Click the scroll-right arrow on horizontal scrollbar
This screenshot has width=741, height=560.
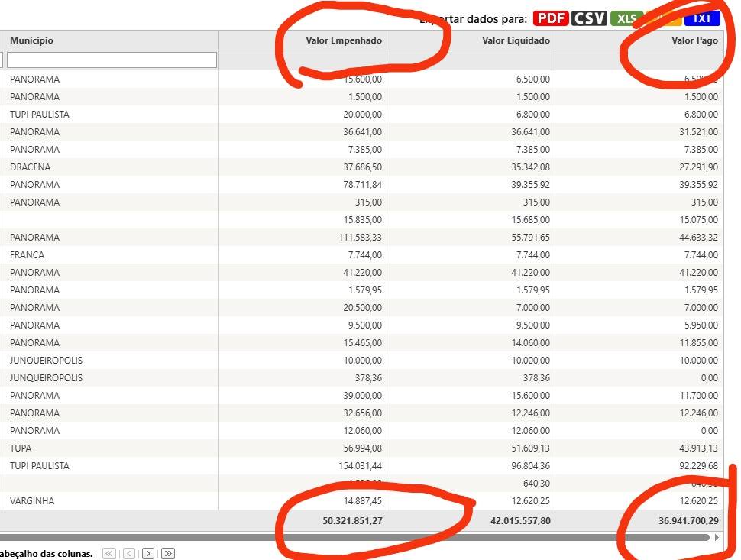coord(717,538)
